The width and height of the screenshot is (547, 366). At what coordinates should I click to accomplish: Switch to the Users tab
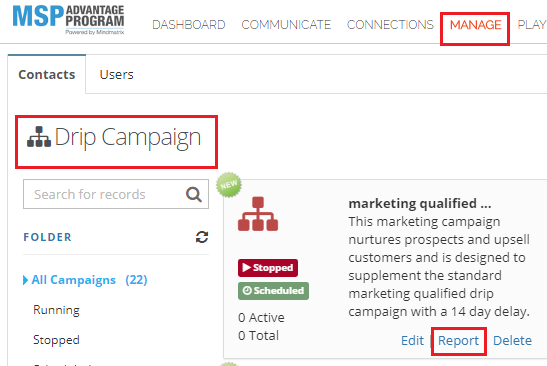click(117, 75)
